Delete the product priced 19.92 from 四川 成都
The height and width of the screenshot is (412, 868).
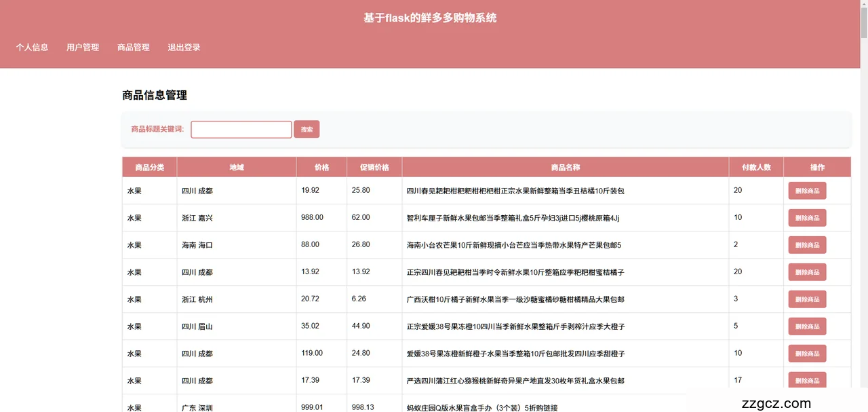click(x=807, y=191)
